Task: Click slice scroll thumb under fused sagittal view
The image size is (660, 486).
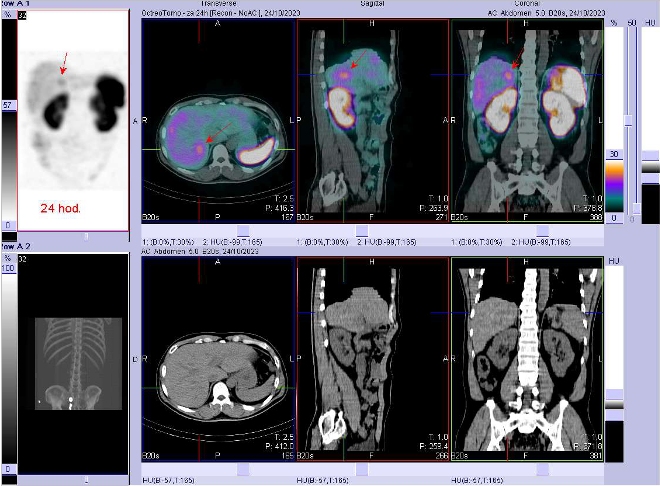Action: (x=362, y=231)
